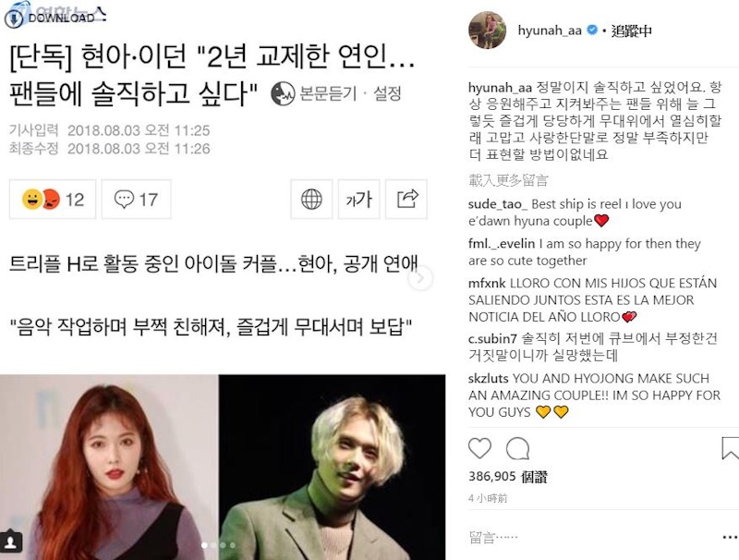Open hyunah_aa profile picture thumbnail
The height and width of the screenshot is (560, 739).
(488, 30)
